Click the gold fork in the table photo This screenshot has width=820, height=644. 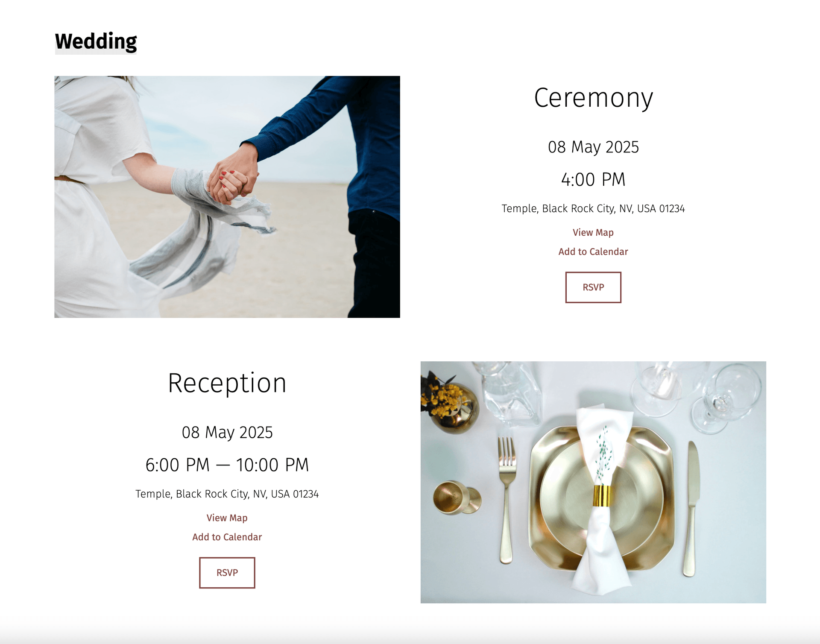pyautogui.click(x=507, y=500)
